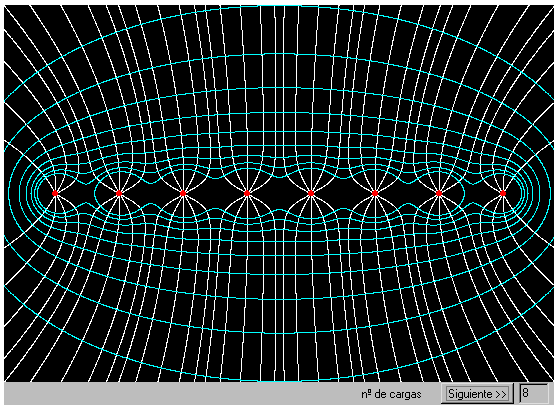The width and height of the screenshot is (560, 412).
Task: Click the Siguiente >> button
Action: [477, 394]
